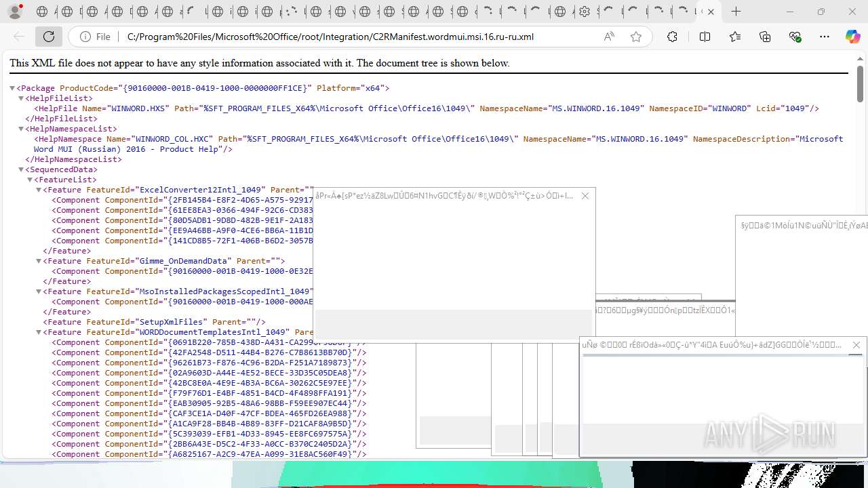868x488 pixels.
Task: Open the Collections icon
Action: [765, 37]
